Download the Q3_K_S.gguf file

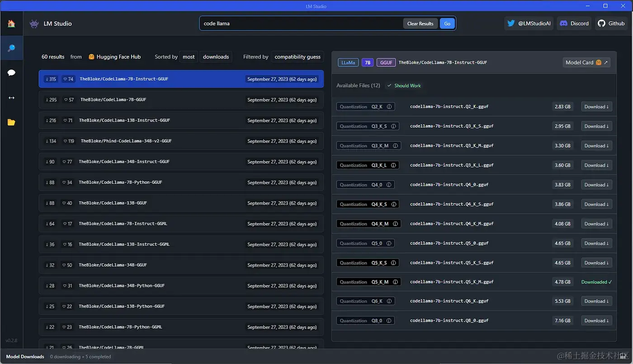[596, 126]
